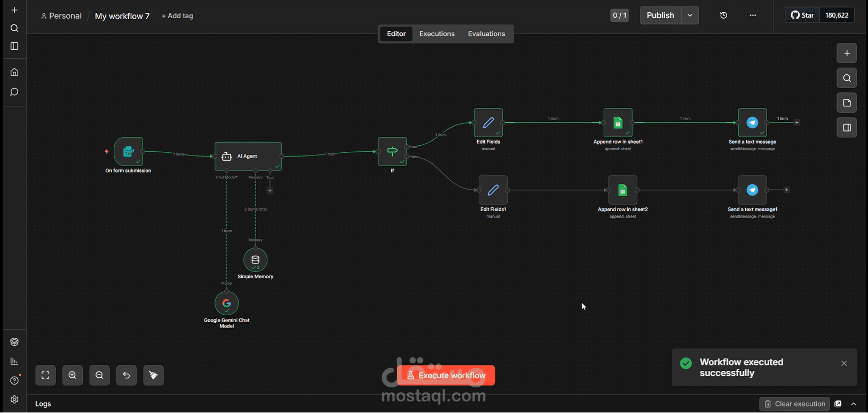
Task: Expand the Logs panel chevron
Action: (854, 404)
